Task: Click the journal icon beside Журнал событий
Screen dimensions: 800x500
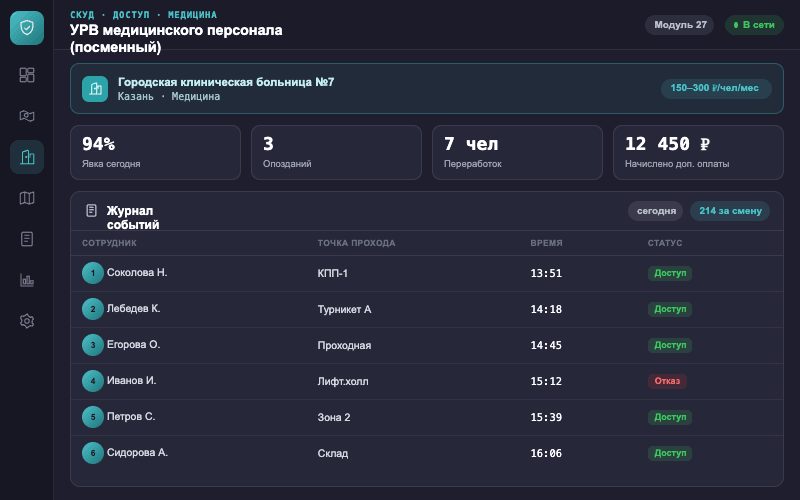Action: pos(91,210)
